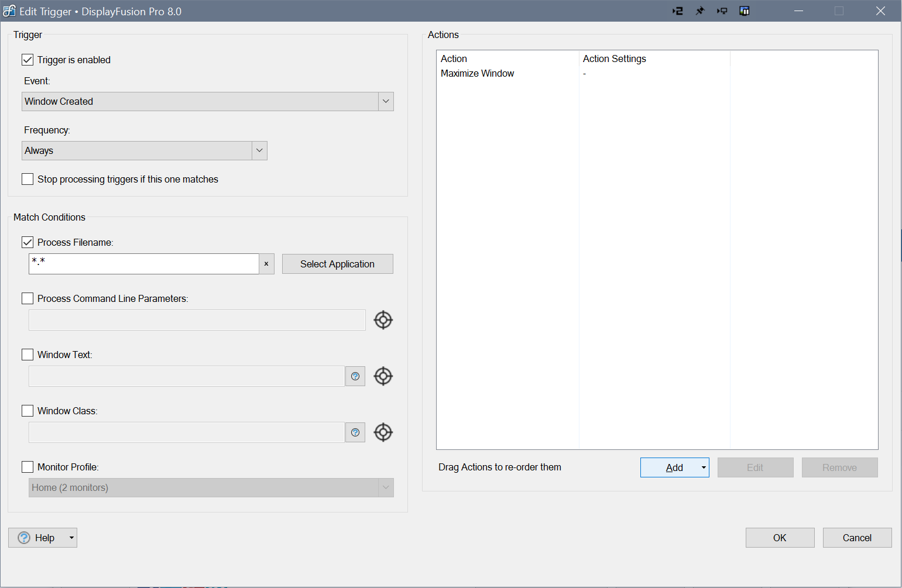Click the Process Filename text field

[144, 264]
